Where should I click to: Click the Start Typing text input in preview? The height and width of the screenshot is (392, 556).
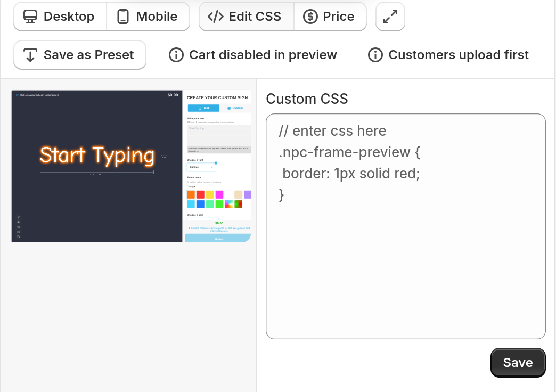click(x=219, y=136)
